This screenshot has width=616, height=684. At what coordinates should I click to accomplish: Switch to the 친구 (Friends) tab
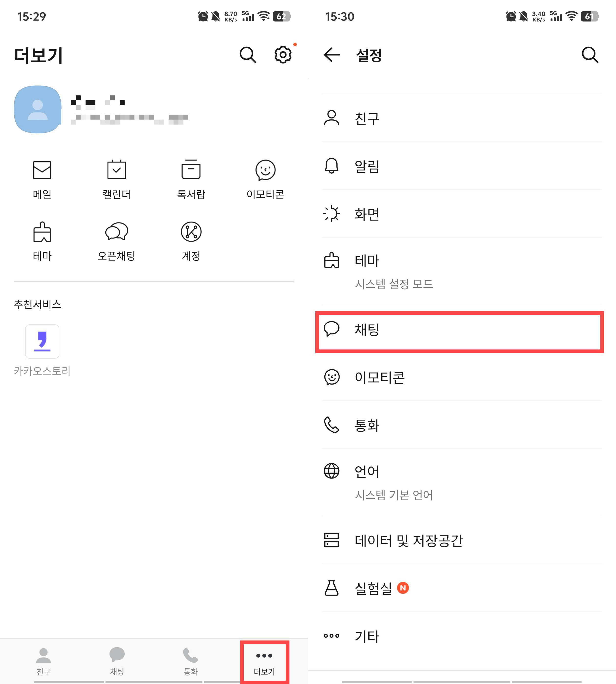coord(43,660)
